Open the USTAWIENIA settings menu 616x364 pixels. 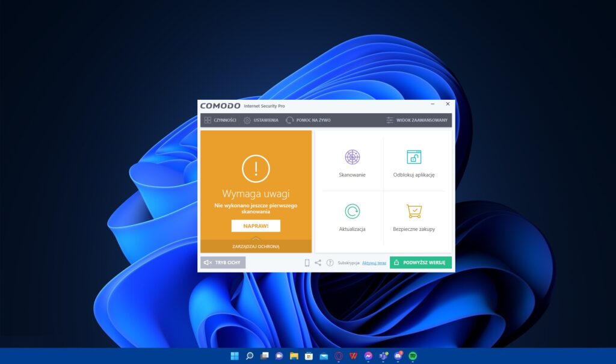261,120
